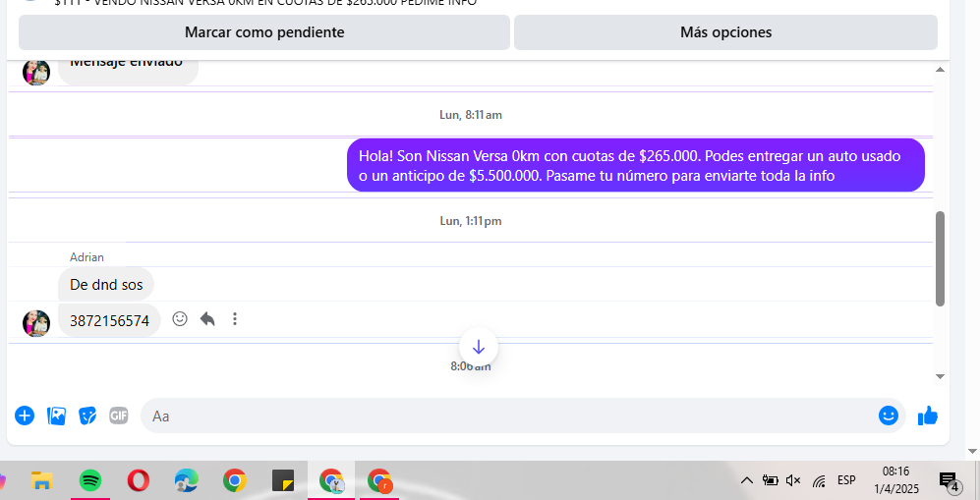Switch the ESP keyboard language
The image size is (980, 500).
click(845, 480)
